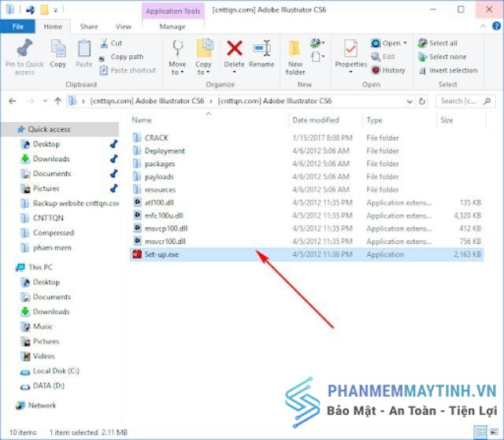This screenshot has height=440, width=504.
Task: Click History in Open group
Action: click(388, 70)
